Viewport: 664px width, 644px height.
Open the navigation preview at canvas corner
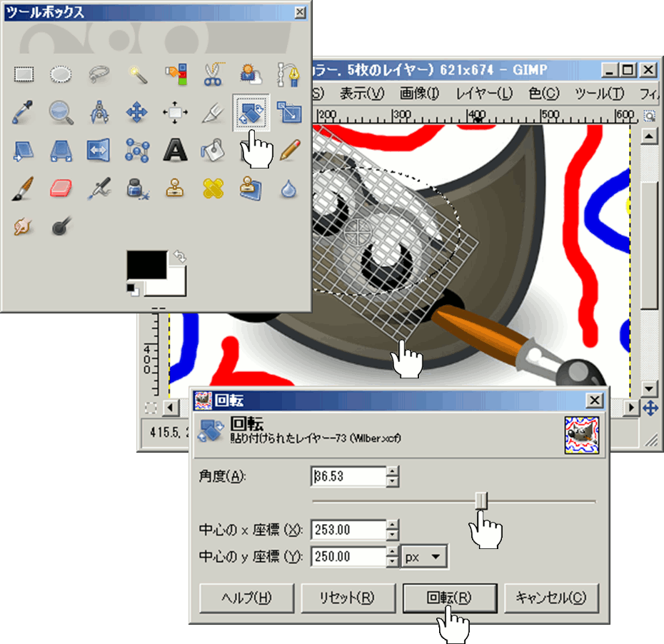(x=650, y=408)
